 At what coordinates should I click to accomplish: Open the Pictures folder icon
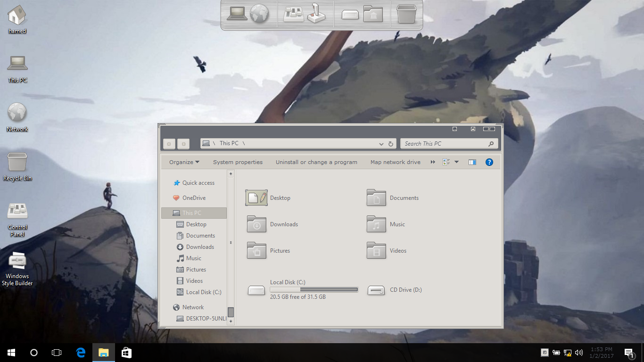click(x=256, y=251)
